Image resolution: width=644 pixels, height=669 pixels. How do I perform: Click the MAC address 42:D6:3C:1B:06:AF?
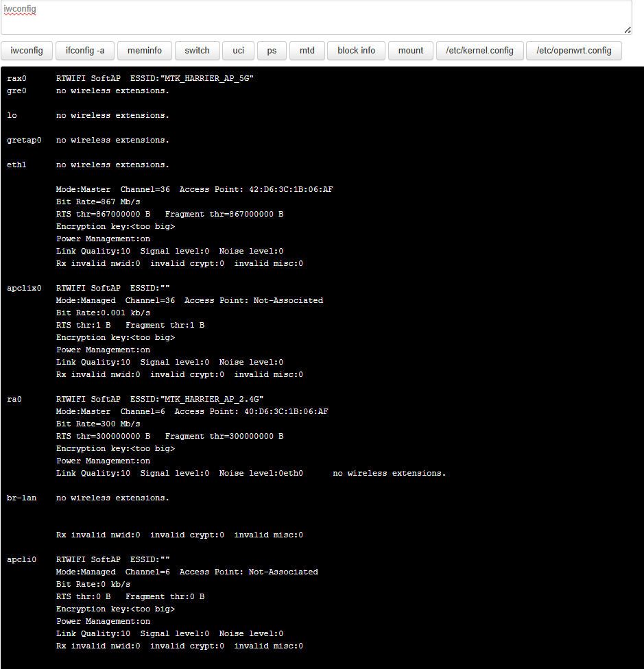pos(291,189)
